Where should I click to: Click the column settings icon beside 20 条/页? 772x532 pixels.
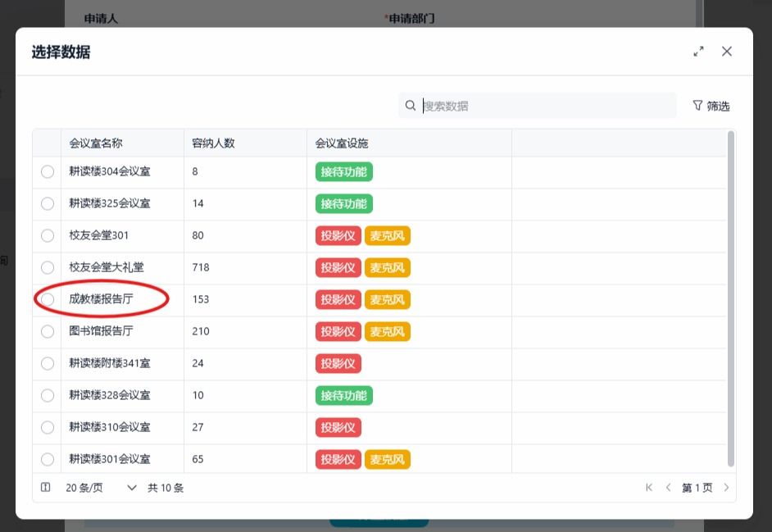[45, 487]
